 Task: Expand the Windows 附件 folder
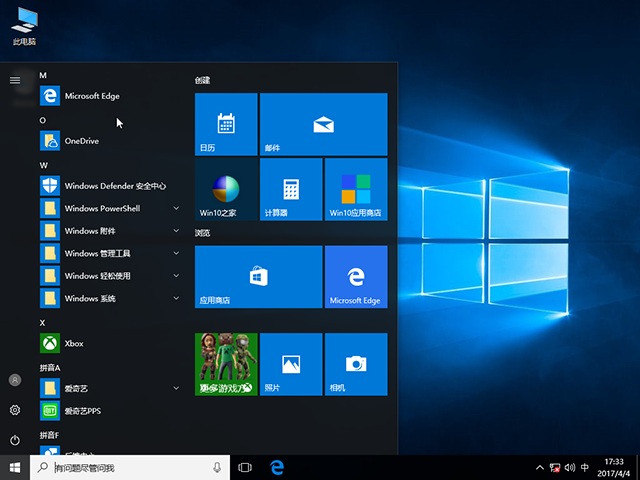point(176,231)
